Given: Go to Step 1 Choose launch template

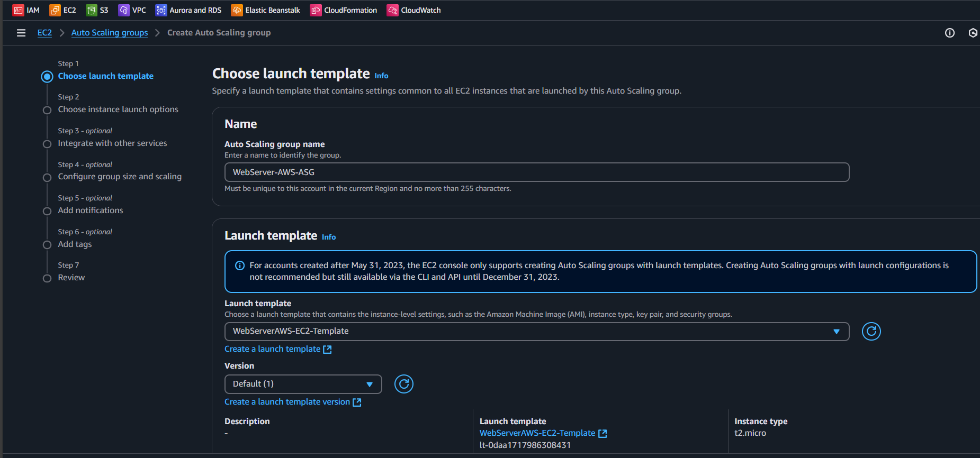Looking at the screenshot, I should (106, 76).
